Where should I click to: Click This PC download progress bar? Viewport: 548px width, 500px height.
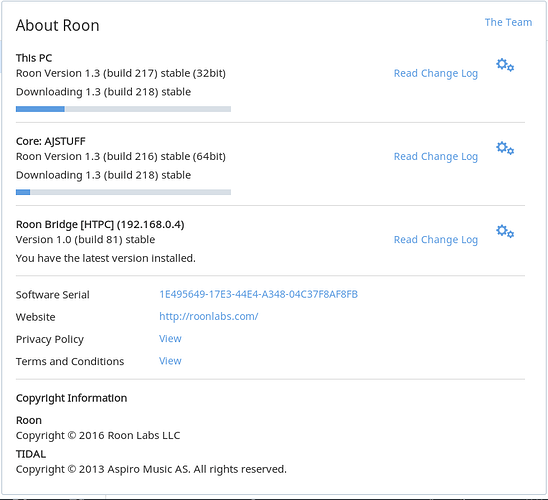tap(123, 109)
